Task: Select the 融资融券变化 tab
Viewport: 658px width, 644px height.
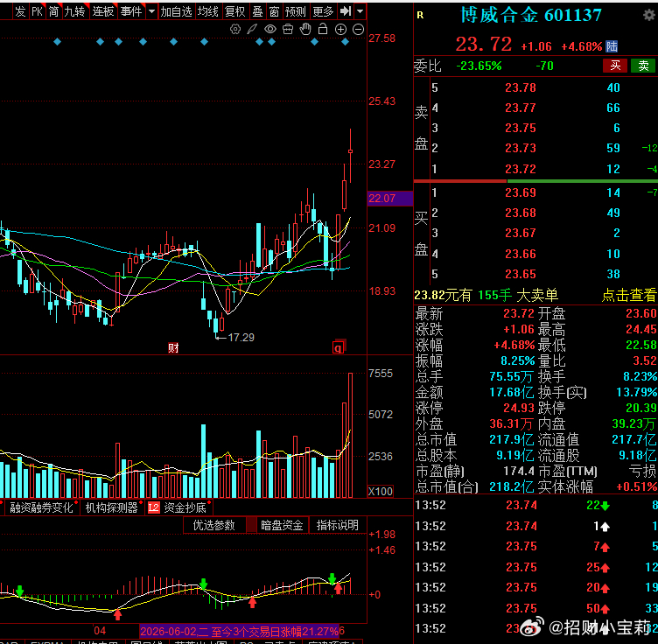Action: (41, 507)
